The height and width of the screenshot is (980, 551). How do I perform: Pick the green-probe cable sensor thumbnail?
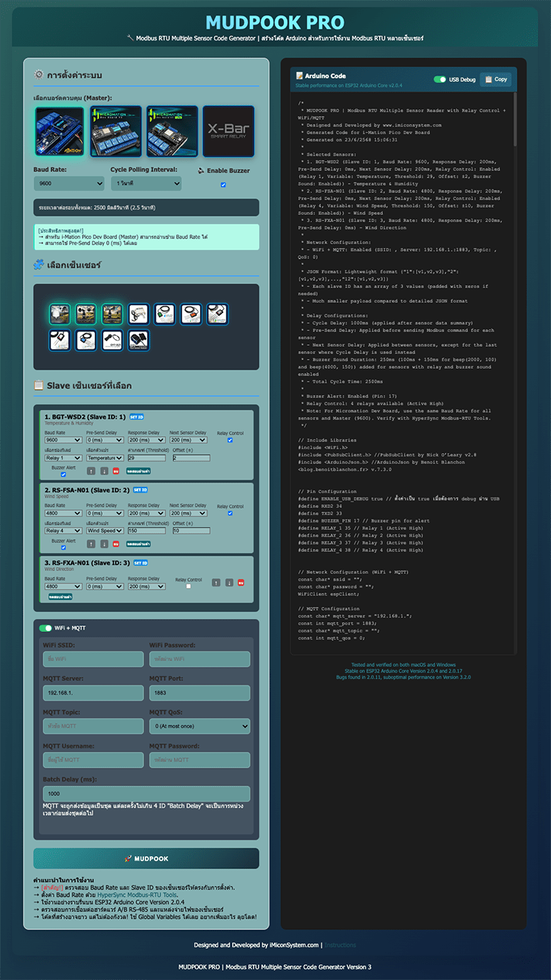[x=165, y=314]
